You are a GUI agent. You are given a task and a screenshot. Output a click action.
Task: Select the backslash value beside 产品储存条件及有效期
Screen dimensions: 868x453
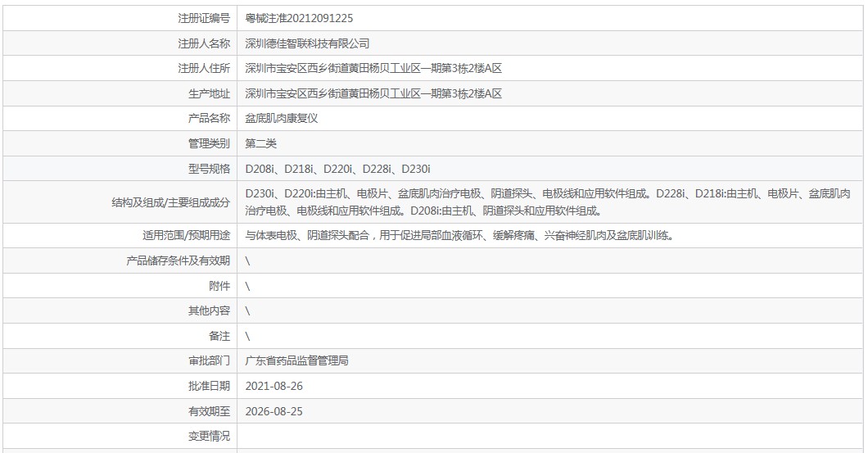point(247,260)
